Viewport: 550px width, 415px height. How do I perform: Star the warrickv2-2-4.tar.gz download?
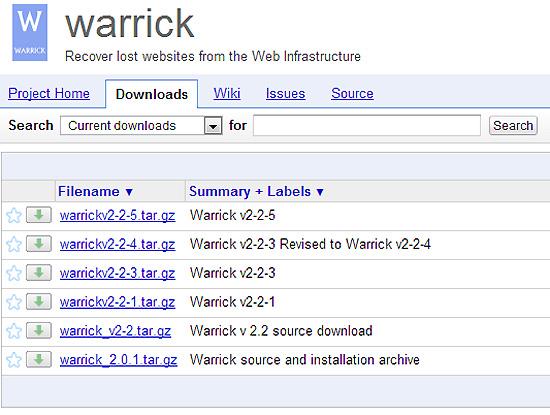[14, 244]
